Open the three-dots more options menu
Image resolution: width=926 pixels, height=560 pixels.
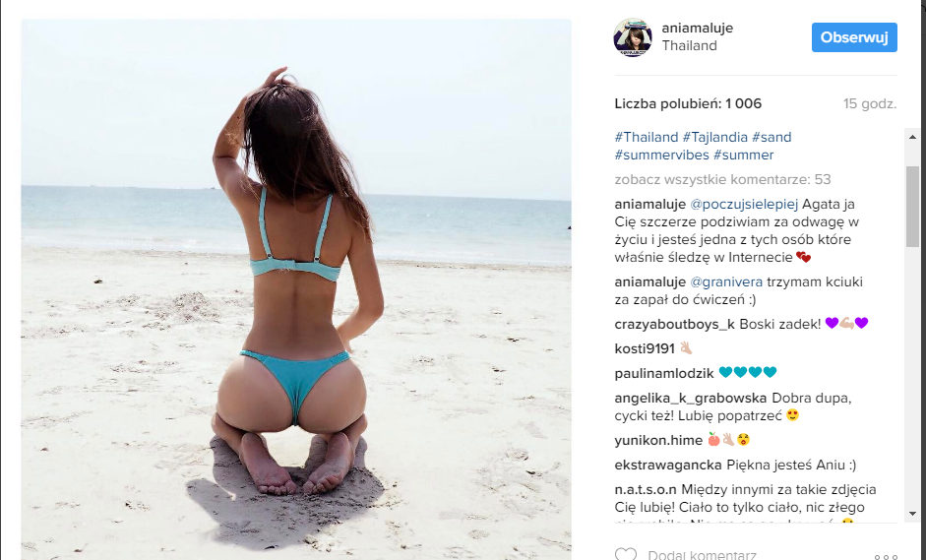tap(886, 556)
